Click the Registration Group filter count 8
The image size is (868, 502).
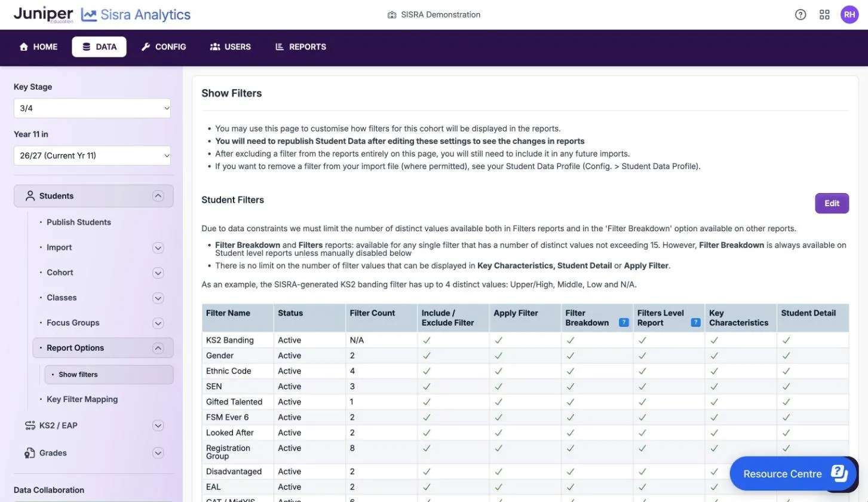tap(352, 448)
